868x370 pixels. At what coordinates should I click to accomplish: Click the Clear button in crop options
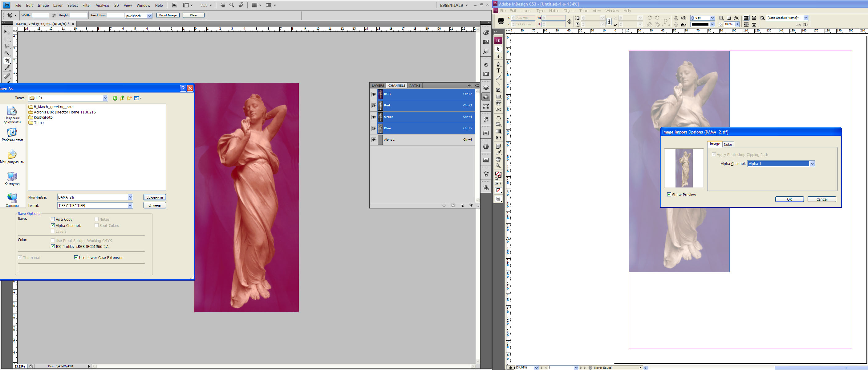point(193,15)
